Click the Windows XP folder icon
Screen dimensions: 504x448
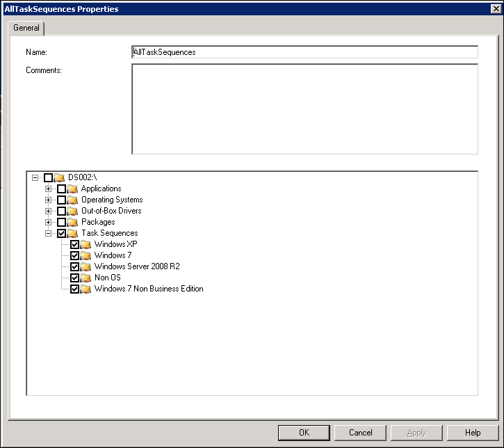pyautogui.click(x=86, y=245)
